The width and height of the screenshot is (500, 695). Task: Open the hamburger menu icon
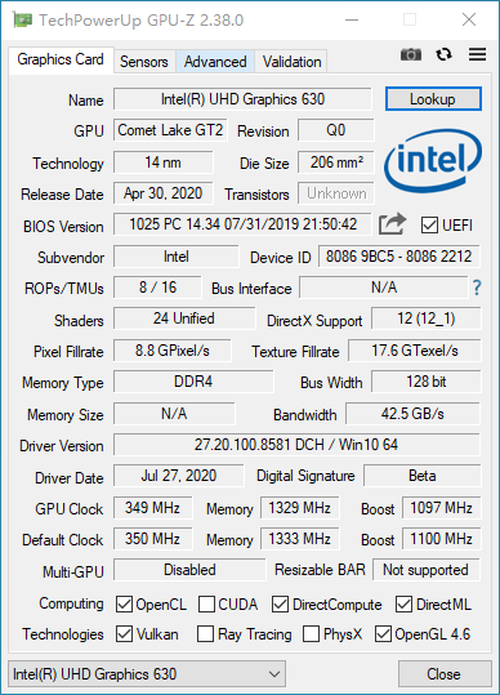click(x=477, y=54)
